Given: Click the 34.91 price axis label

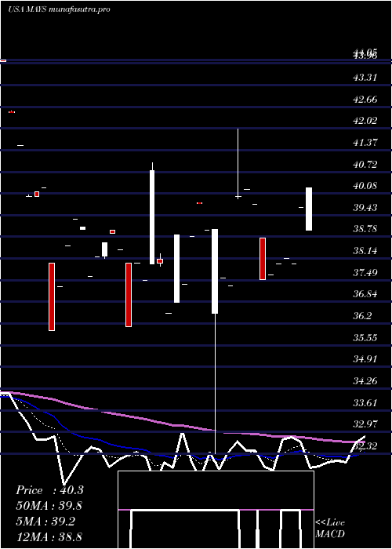Looking at the screenshot, I should pyautogui.click(x=365, y=359).
